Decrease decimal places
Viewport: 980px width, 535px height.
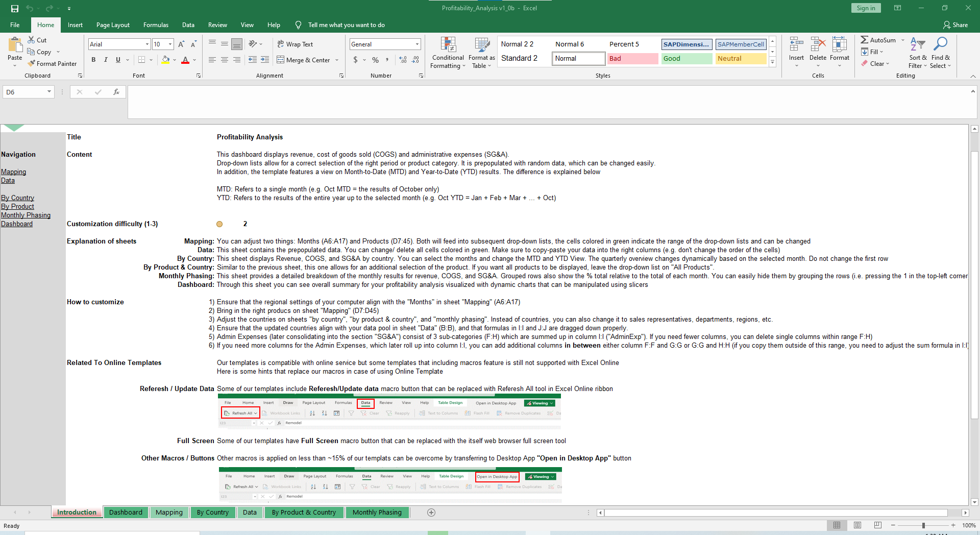(415, 60)
